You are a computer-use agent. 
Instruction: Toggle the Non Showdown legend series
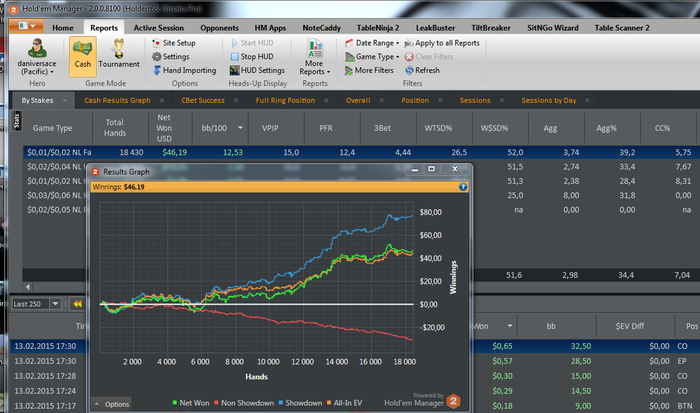tap(244, 403)
